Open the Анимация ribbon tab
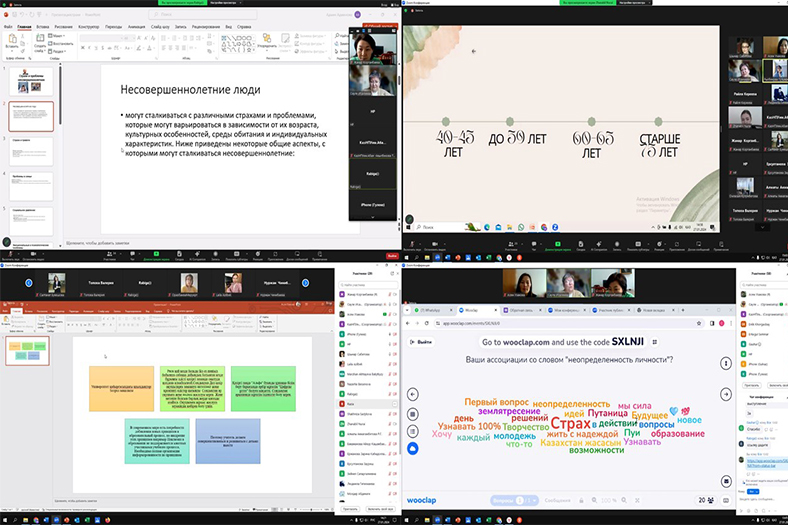This screenshot has width=788, height=525. (x=138, y=26)
